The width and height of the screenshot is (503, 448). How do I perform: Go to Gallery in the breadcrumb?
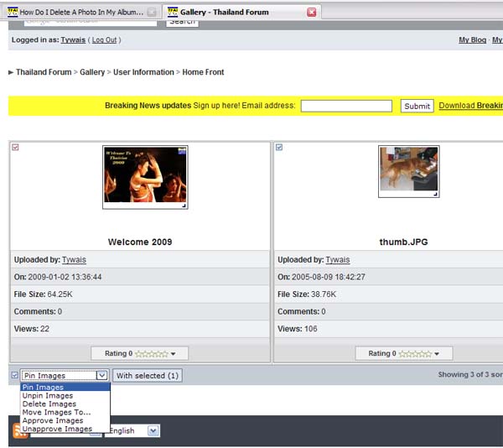click(x=92, y=72)
